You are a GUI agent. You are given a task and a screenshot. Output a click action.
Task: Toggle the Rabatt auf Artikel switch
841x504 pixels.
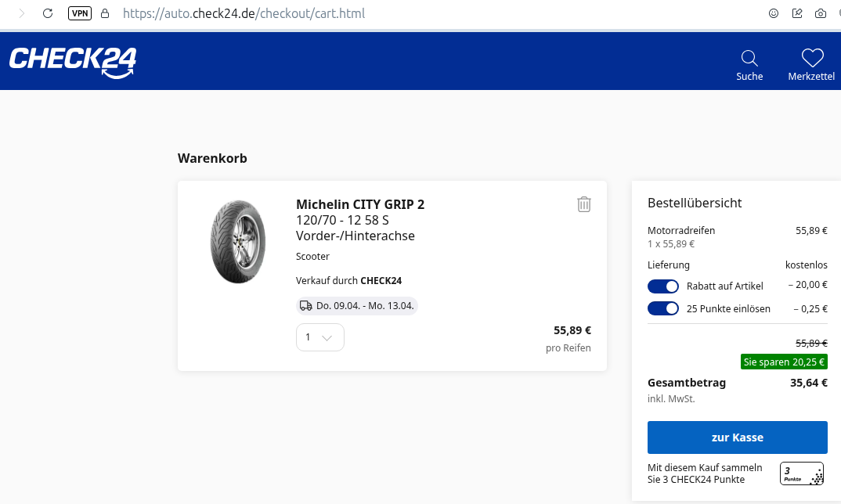[x=662, y=286]
